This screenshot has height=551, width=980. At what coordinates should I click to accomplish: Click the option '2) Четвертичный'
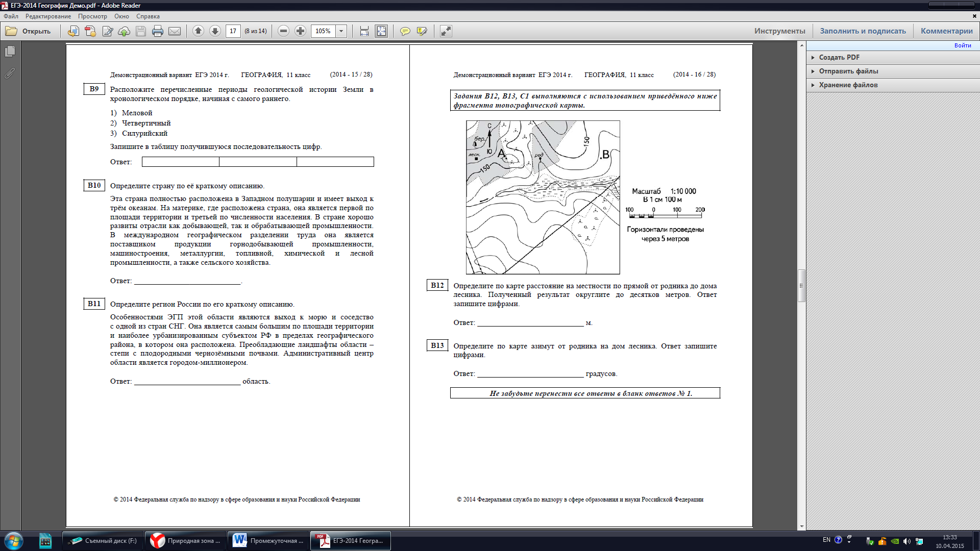click(x=140, y=123)
